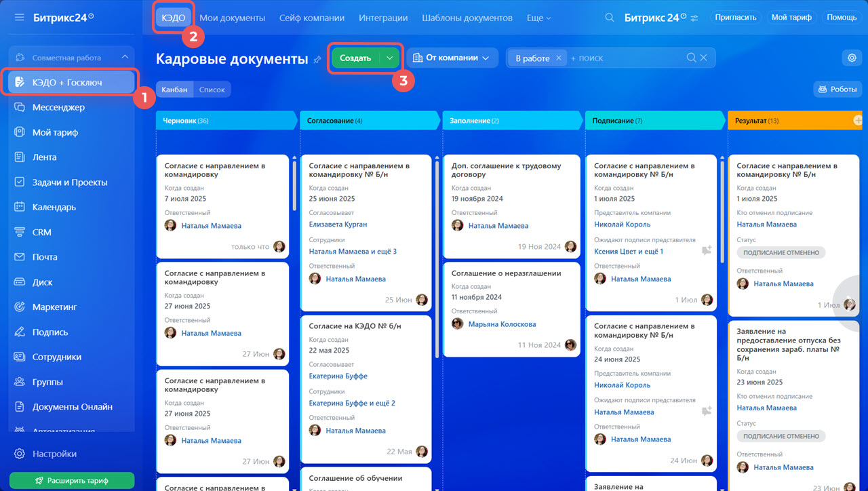Click the Черновик column scrollbar

click(294, 186)
